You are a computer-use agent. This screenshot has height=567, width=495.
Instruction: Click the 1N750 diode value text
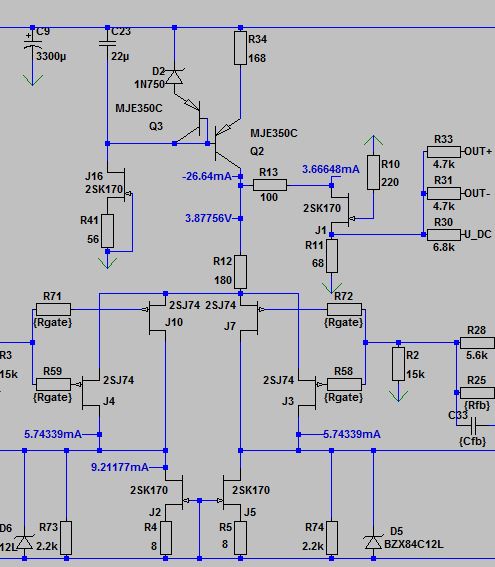(149, 84)
